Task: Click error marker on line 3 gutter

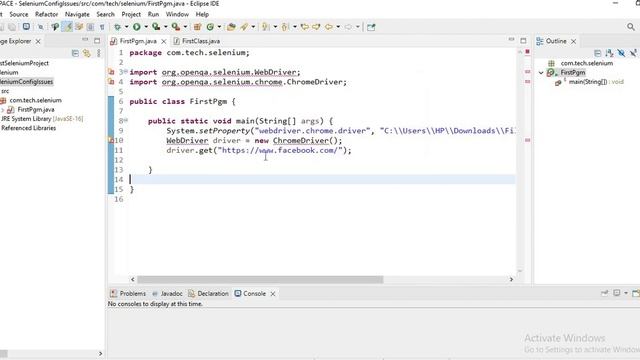Action: (x=111, y=72)
